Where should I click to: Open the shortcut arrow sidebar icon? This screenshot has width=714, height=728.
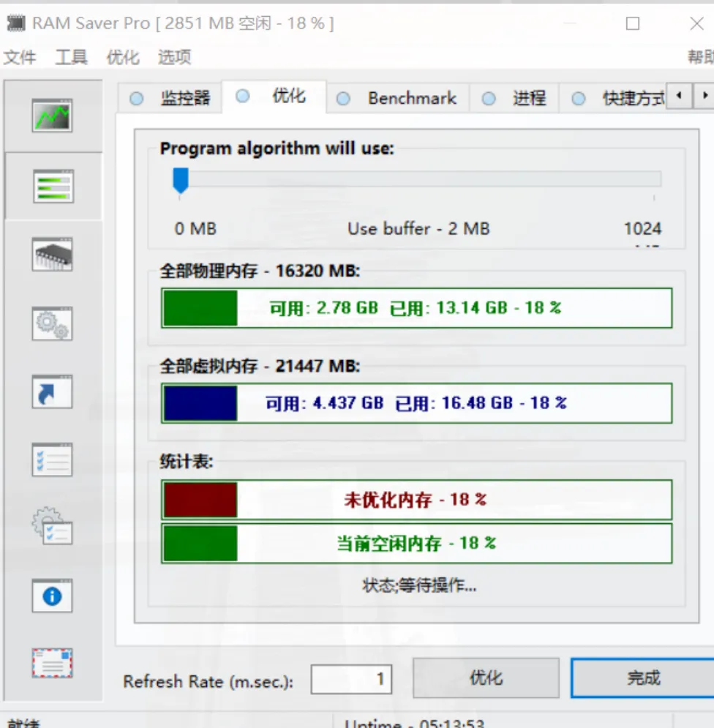pos(52,391)
